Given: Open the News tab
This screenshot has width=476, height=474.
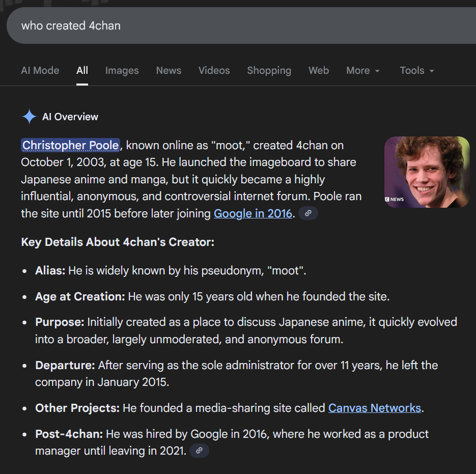Looking at the screenshot, I should coord(169,70).
